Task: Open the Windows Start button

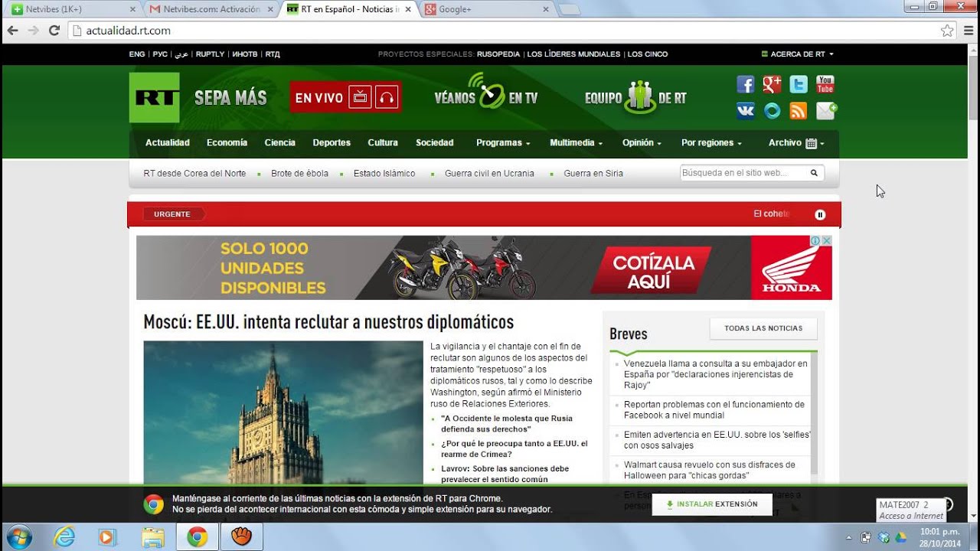Action: pyautogui.click(x=18, y=537)
